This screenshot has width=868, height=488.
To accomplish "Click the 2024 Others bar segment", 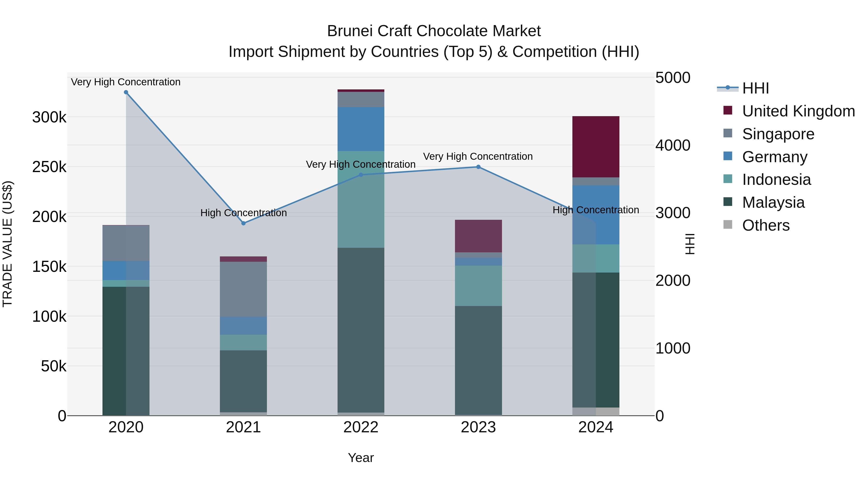I will 596,412.
